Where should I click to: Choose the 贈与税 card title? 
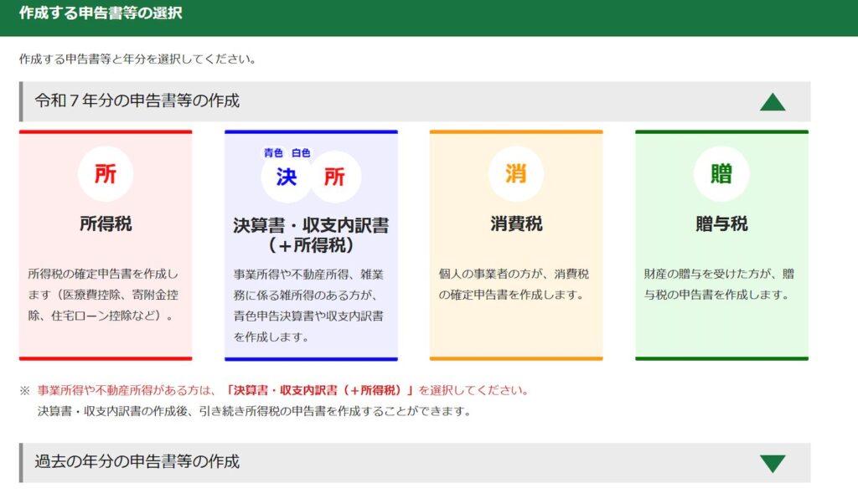pos(721,224)
